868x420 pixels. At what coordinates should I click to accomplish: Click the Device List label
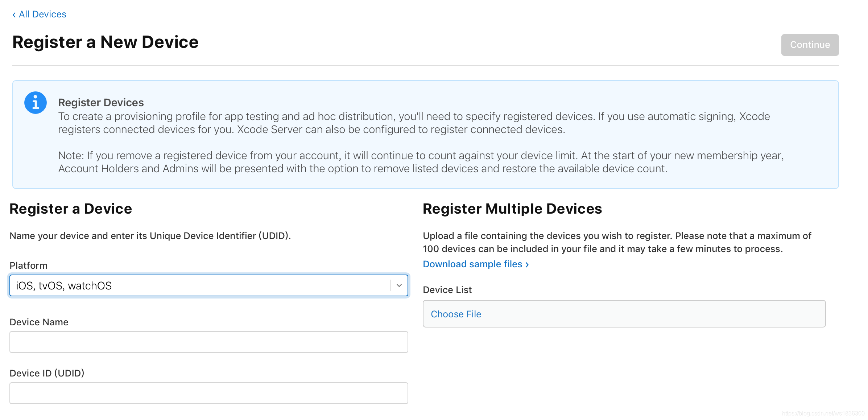tap(447, 290)
